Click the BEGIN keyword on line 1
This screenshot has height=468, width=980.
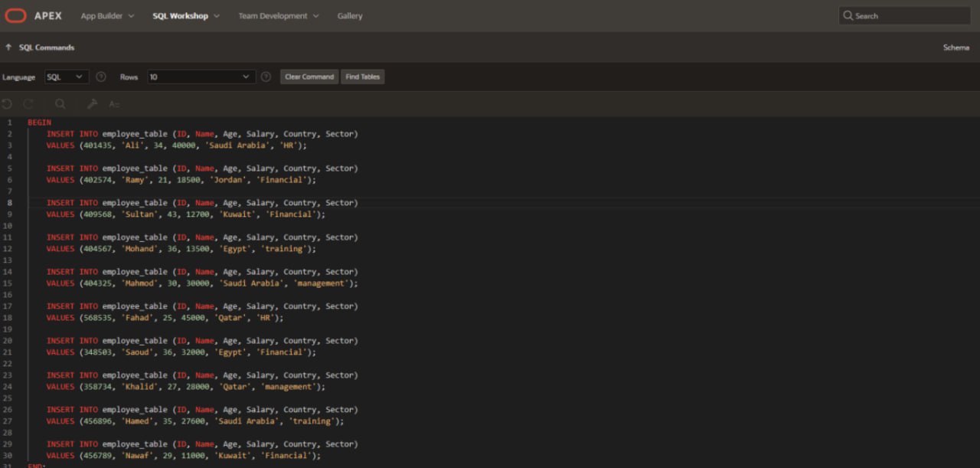(40, 123)
